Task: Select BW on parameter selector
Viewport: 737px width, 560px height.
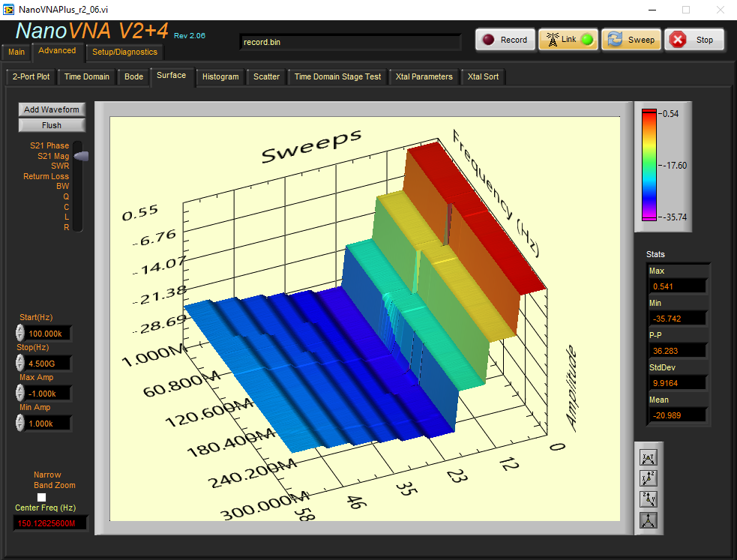Action: point(62,186)
